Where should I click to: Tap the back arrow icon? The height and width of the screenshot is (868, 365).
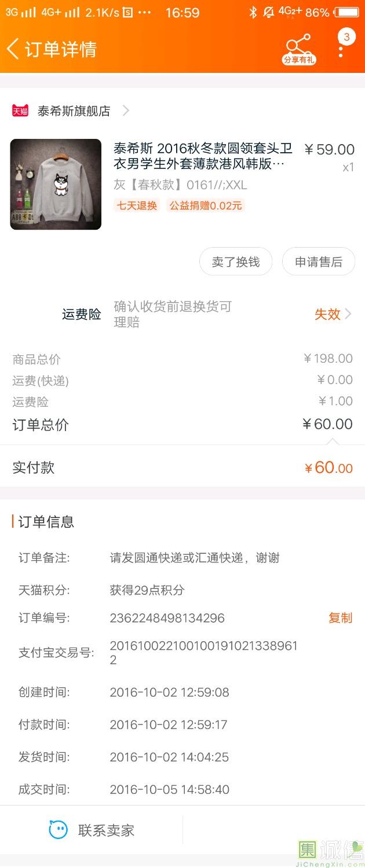pos(13,49)
